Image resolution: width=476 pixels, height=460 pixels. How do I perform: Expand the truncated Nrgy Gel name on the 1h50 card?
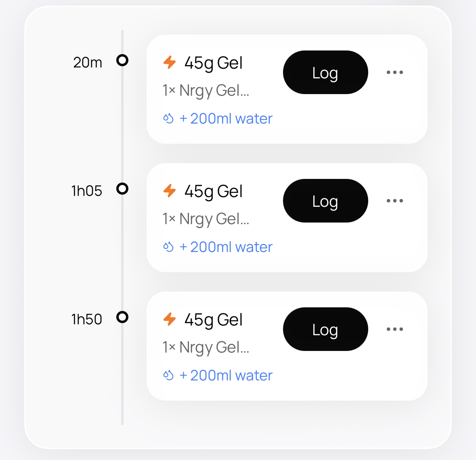[206, 347]
